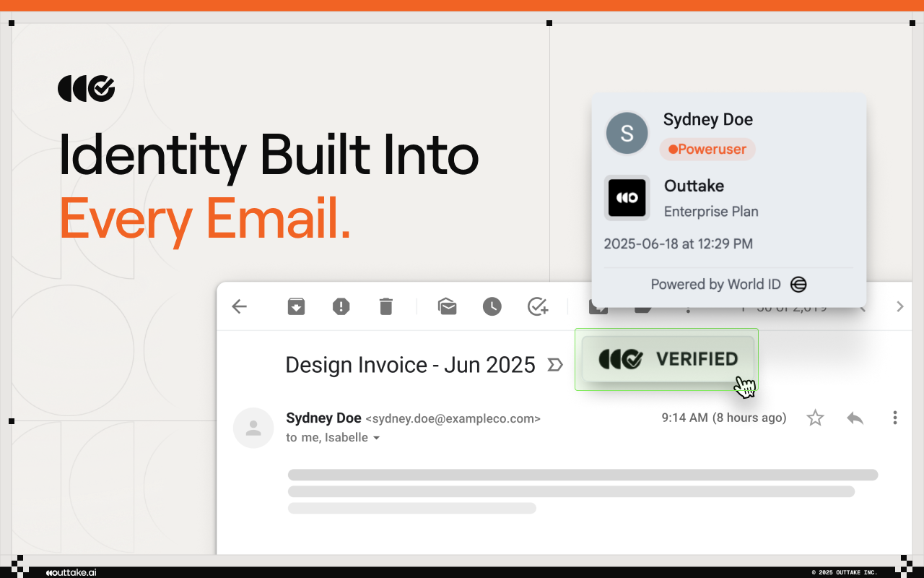This screenshot has height=578, width=924.
Task: Star the Sydney Doe email
Action: [x=815, y=418]
